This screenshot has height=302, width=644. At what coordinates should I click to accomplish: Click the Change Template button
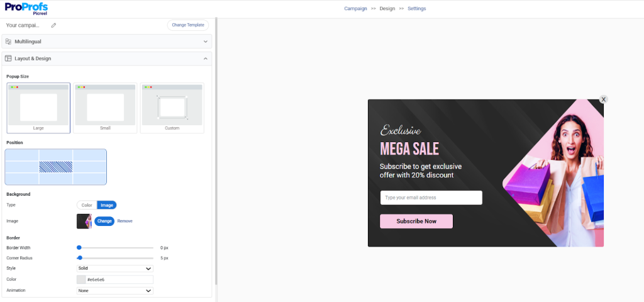click(188, 25)
